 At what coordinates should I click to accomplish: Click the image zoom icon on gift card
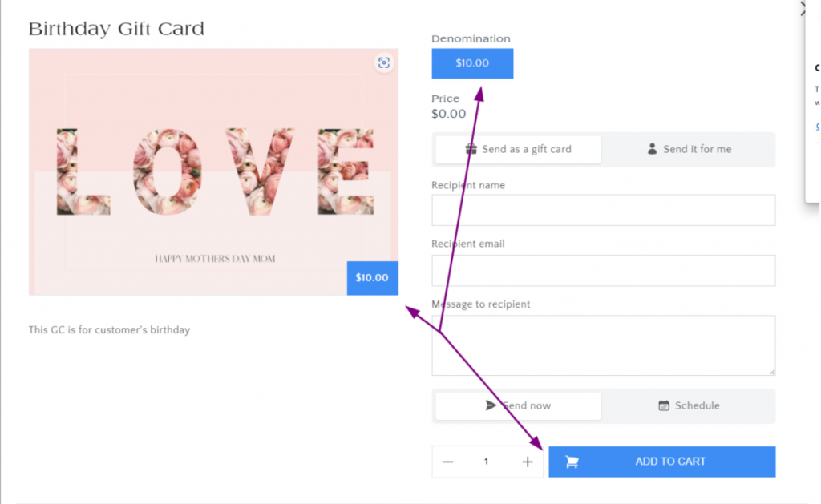[384, 62]
